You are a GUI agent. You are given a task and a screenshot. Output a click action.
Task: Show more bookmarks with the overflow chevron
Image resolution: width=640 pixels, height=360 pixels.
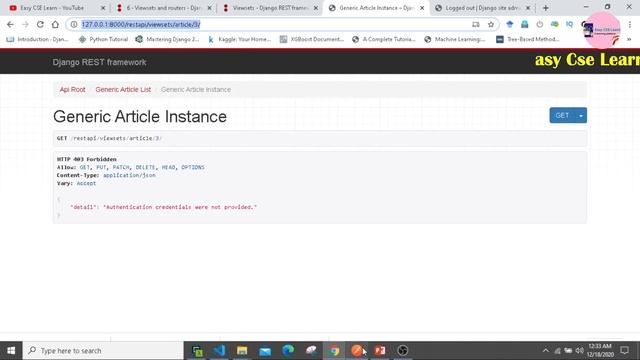pos(629,39)
